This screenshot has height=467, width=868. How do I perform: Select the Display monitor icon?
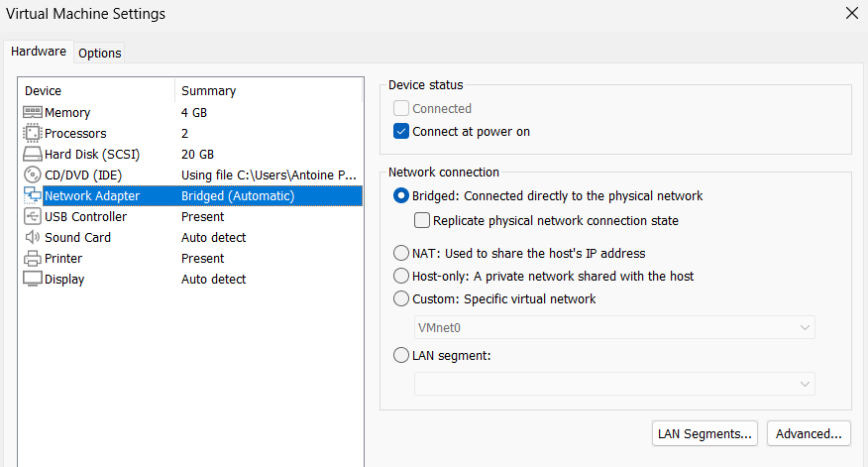(x=32, y=280)
